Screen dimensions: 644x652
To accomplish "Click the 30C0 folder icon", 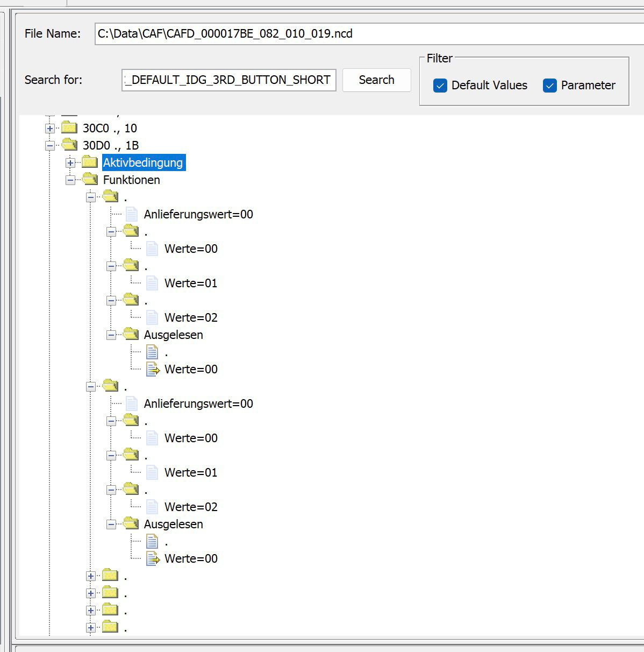I will 69,128.
